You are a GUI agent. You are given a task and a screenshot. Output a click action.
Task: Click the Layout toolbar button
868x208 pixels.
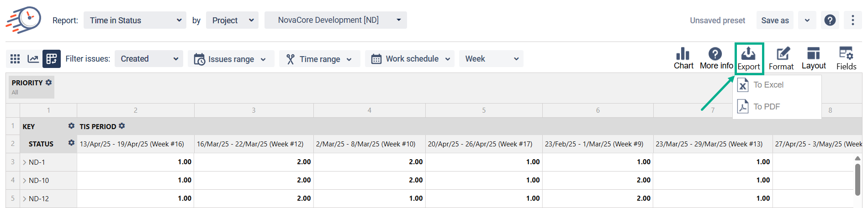814,58
